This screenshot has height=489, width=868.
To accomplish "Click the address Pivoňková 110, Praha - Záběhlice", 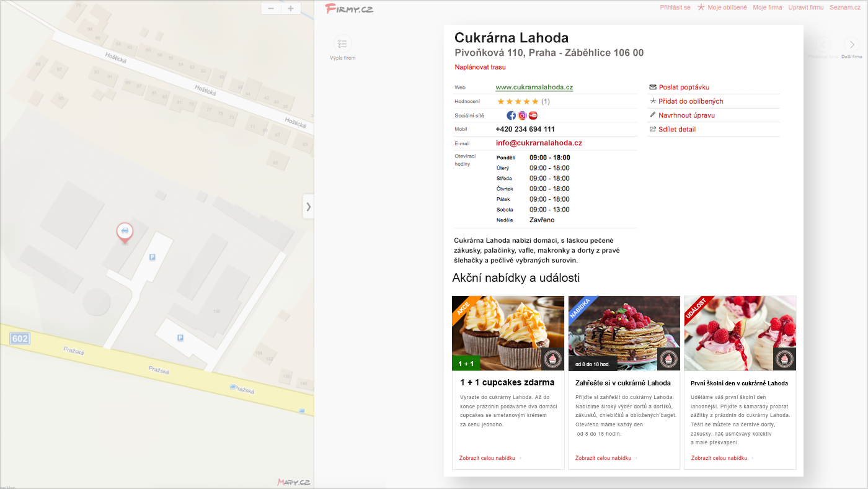I will coord(549,53).
